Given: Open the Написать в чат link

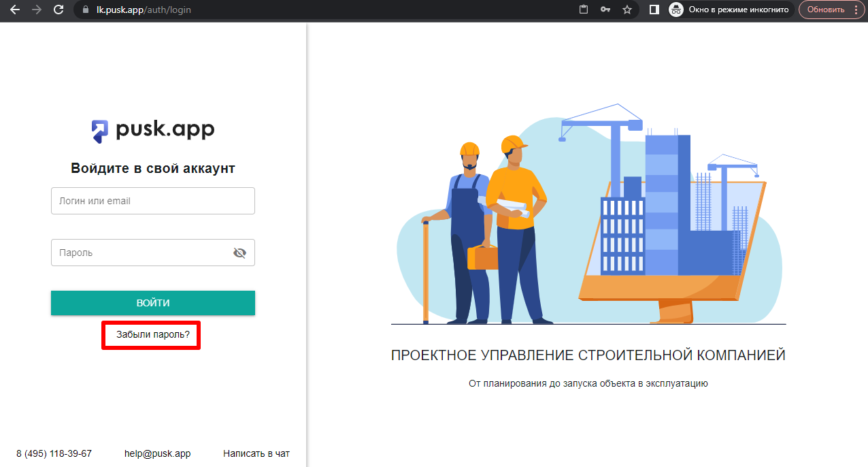Looking at the screenshot, I should (x=256, y=453).
